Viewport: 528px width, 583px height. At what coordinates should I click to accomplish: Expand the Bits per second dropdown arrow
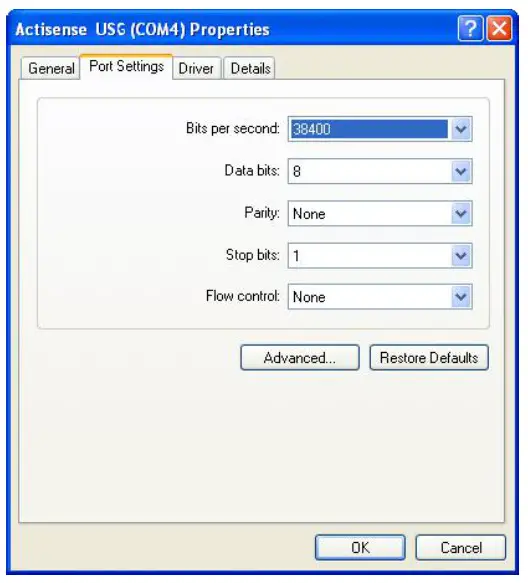[x=461, y=129]
